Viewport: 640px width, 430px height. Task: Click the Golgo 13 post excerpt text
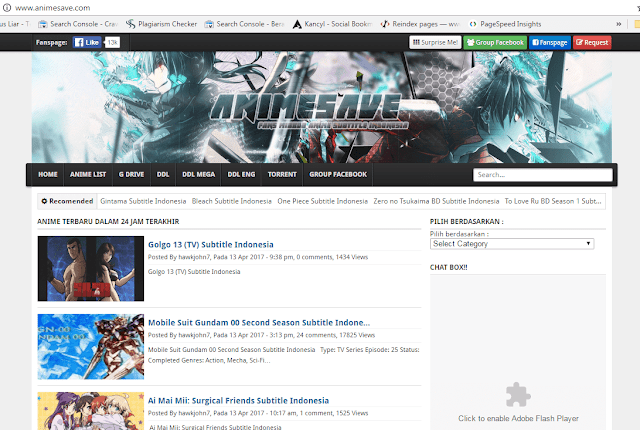click(194, 272)
